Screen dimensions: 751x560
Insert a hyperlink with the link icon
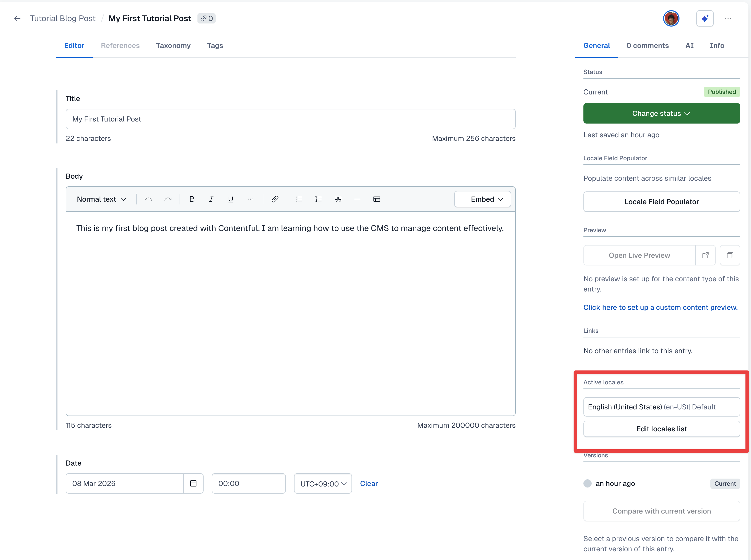[x=275, y=199]
